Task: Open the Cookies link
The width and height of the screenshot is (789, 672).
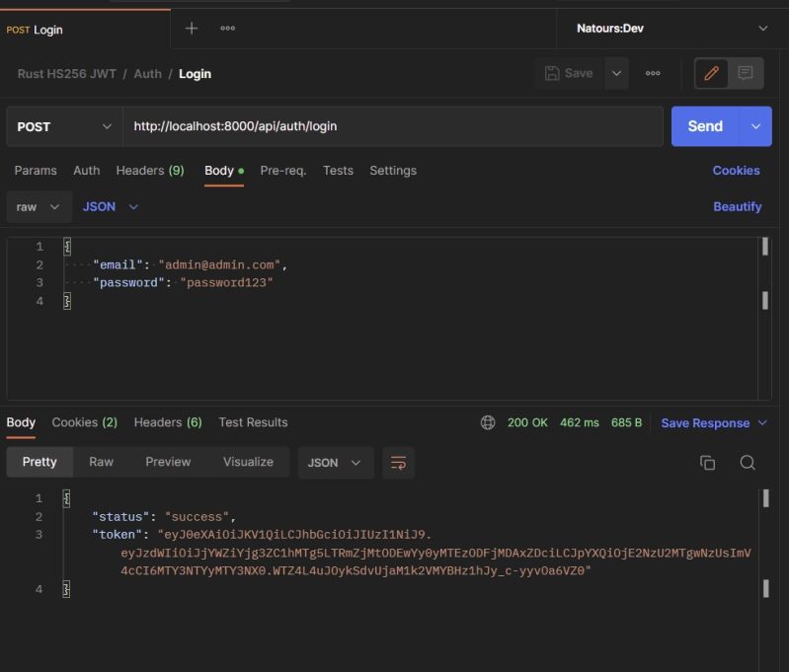Action: point(736,171)
